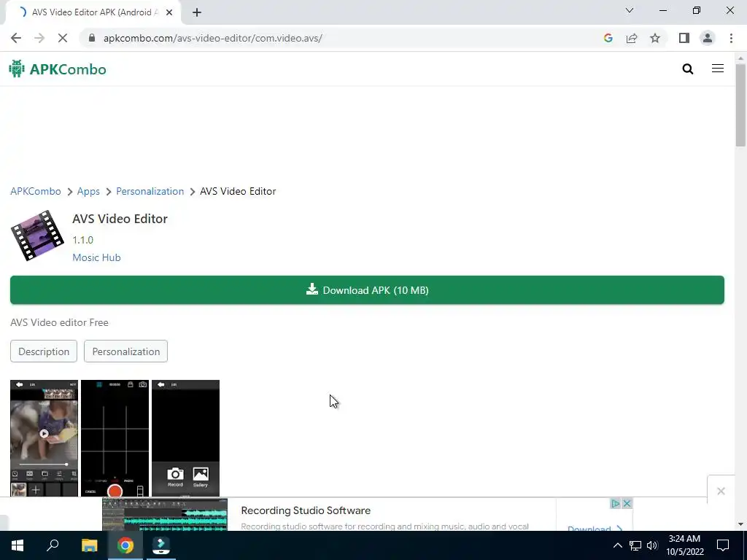Click the AdChoices triangle icon
The image size is (747, 560).
coord(616,503)
